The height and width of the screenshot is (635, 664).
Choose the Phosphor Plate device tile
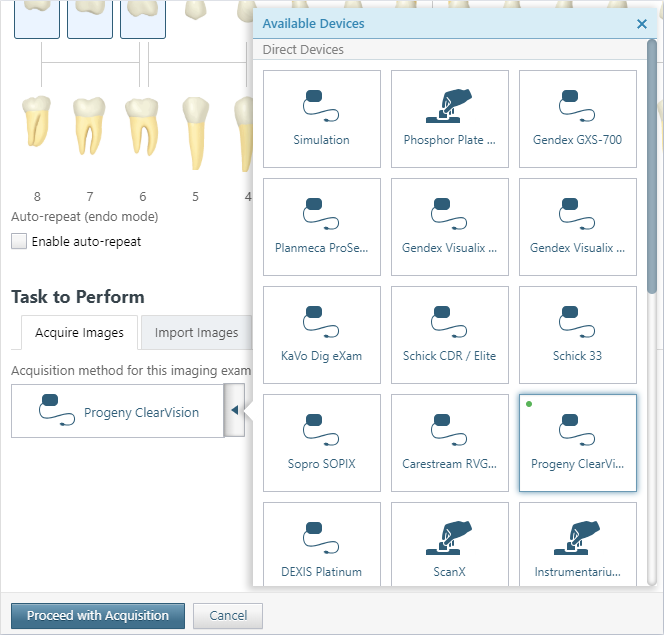pos(449,119)
